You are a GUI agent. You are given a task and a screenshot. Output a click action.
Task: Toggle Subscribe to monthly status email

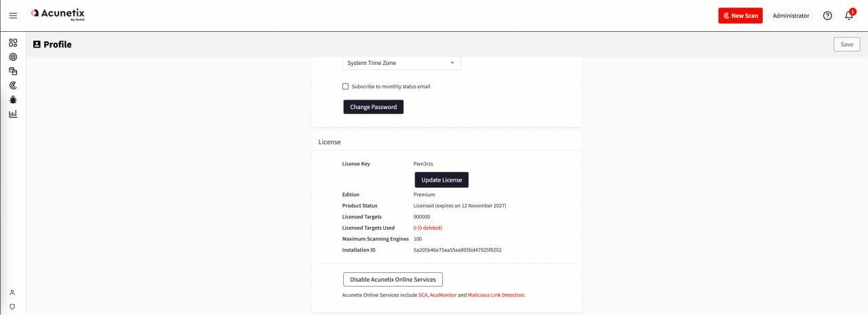[x=346, y=87]
